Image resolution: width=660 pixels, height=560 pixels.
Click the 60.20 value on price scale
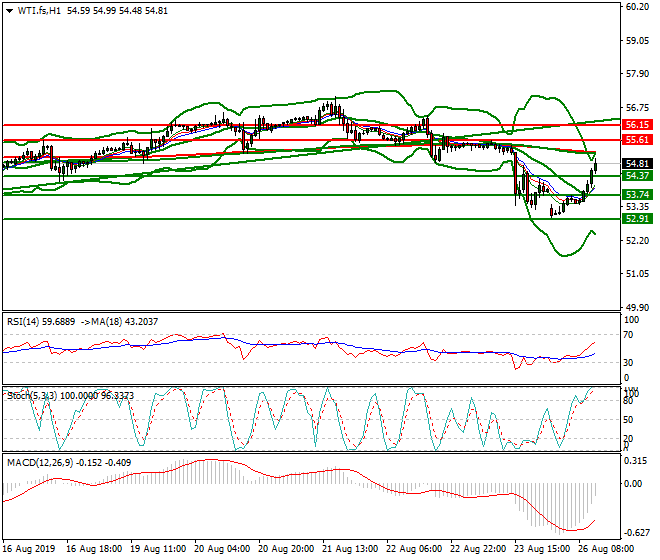click(x=637, y=7)
